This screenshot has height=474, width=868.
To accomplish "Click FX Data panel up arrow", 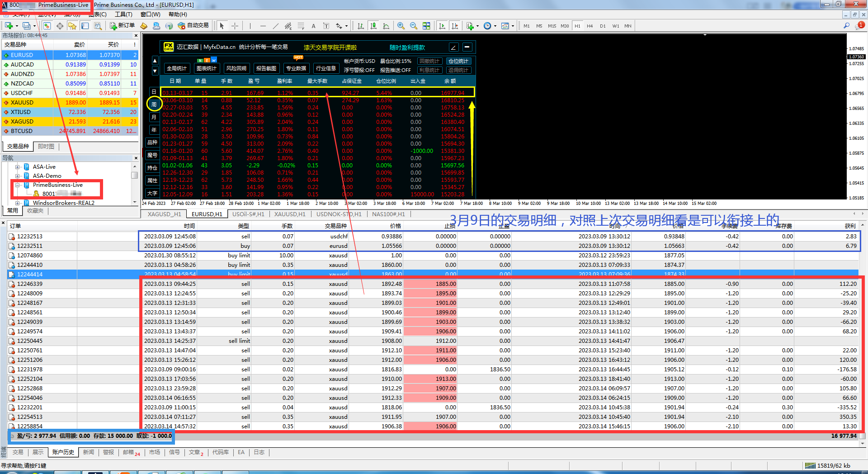I will pos(155,61).
